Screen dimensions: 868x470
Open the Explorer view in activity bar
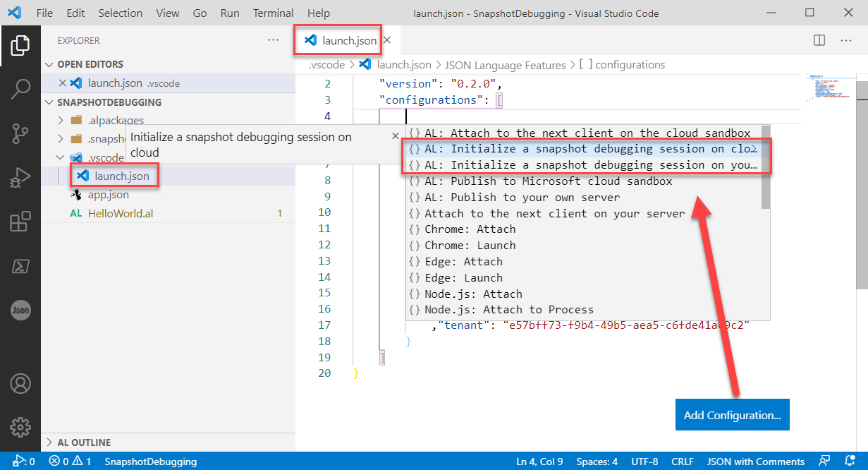pos(20,46)
